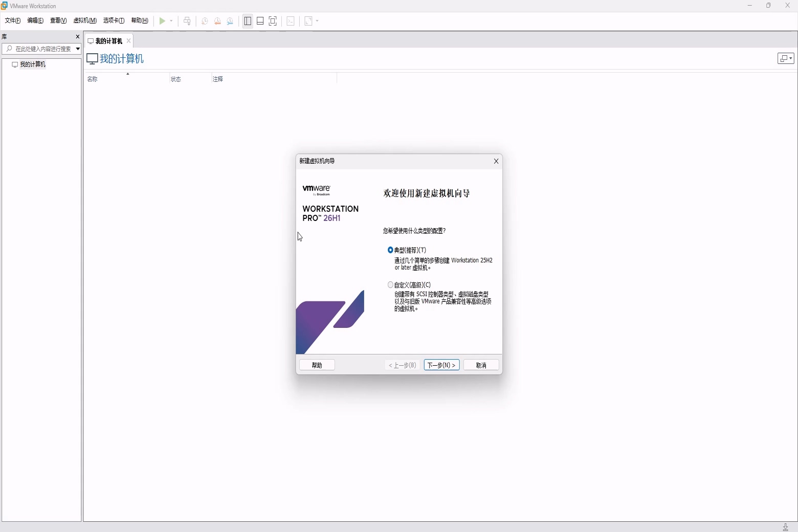Click the stretch guest display icon

(x=308, y=21)
